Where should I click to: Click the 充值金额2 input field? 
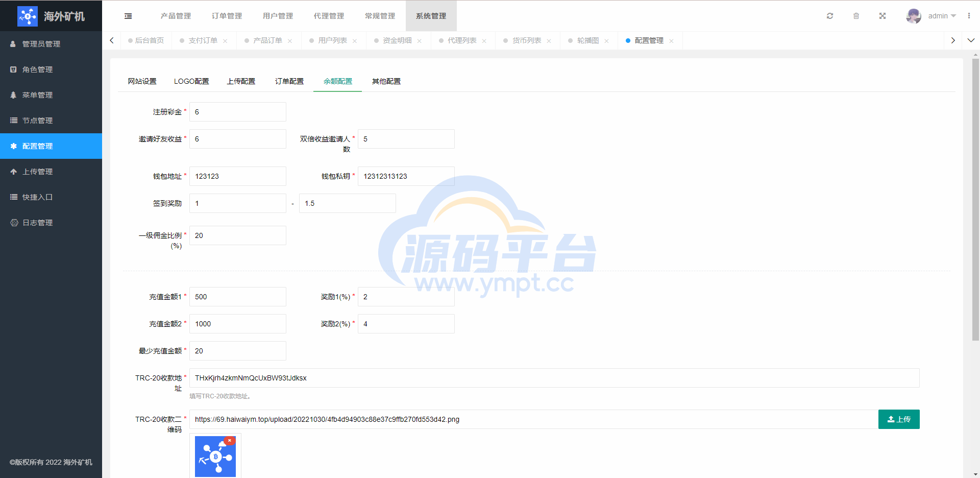tap(238, 324)
